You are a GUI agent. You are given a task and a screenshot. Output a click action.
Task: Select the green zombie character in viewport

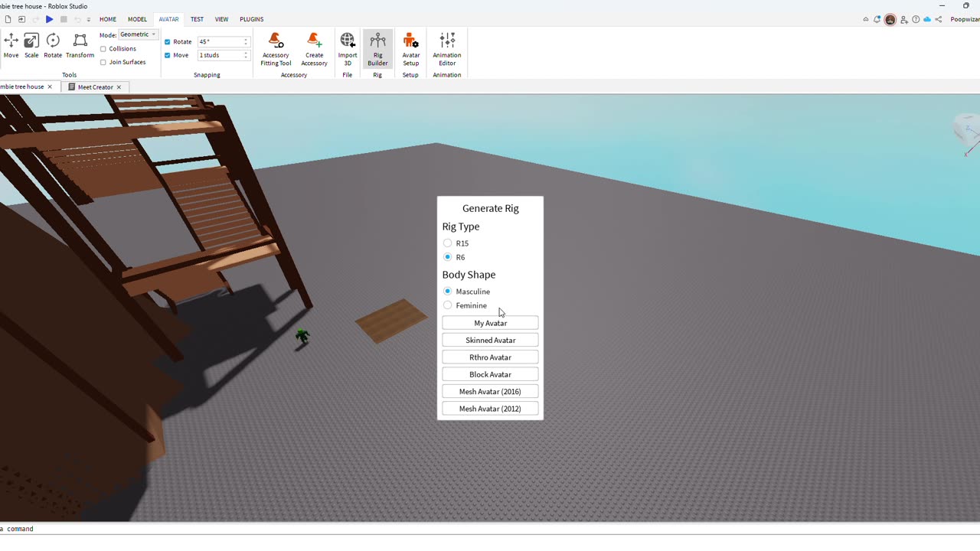(302, 336)
